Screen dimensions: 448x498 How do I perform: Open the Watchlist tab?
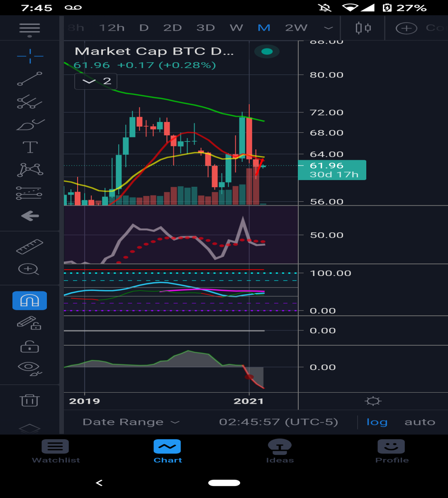click(x=56, y=452)
